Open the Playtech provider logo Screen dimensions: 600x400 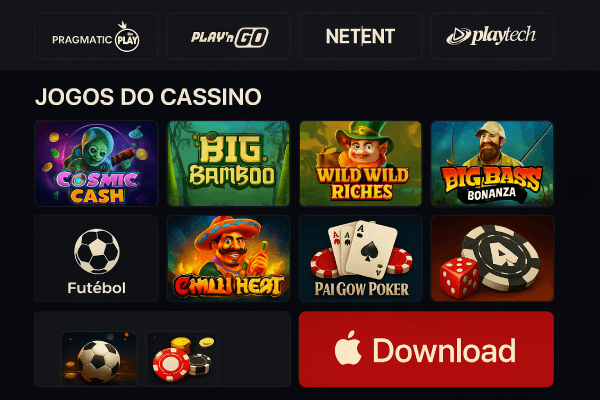492,36
